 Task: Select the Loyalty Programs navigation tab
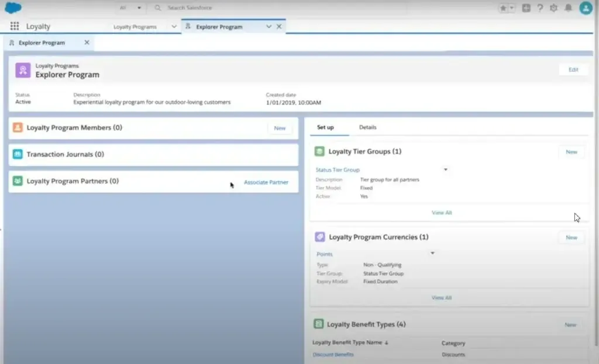pos(135,27)
